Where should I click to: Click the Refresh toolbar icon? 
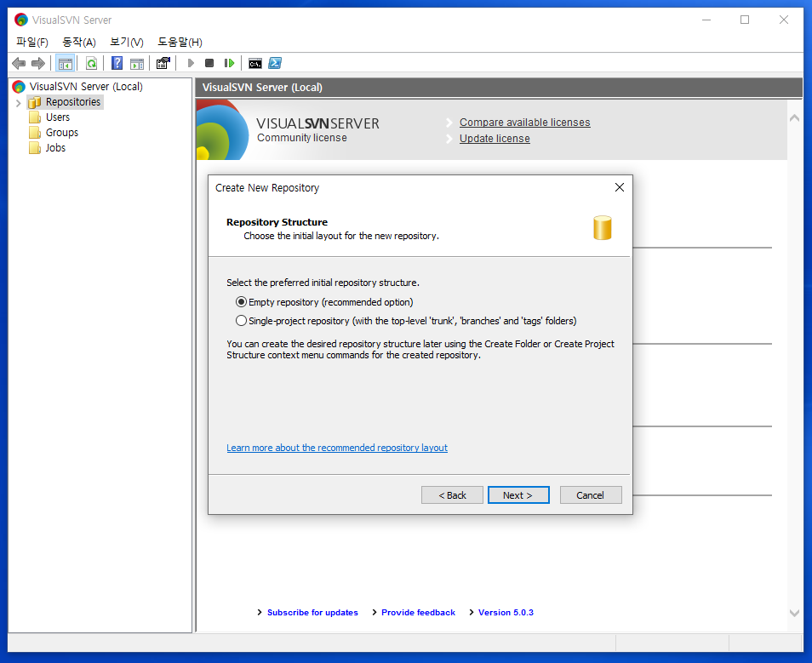pos(92,63)
